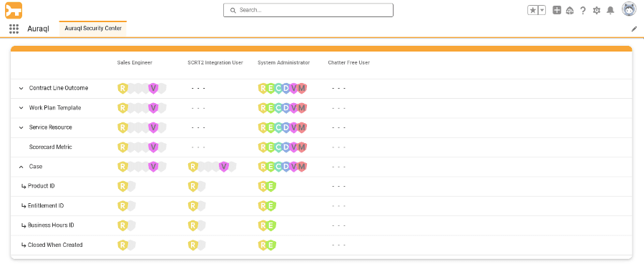
Task: Click the Chatter Free User column header
Action: click(349, 63)
